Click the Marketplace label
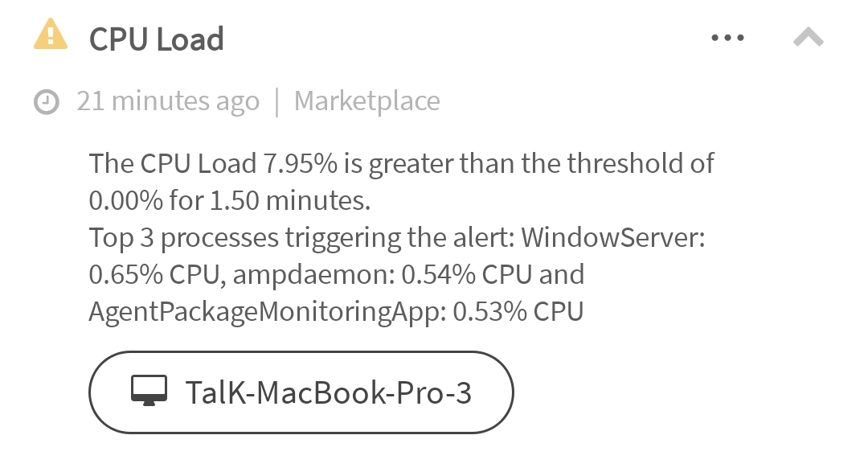This screenshot has height=468, width=868. [366, 101]
